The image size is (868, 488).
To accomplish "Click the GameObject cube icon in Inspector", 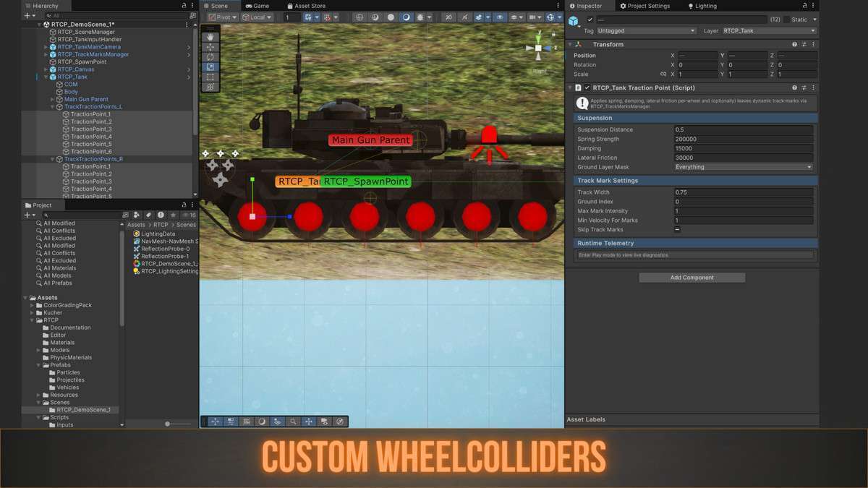I will (574, 21).
